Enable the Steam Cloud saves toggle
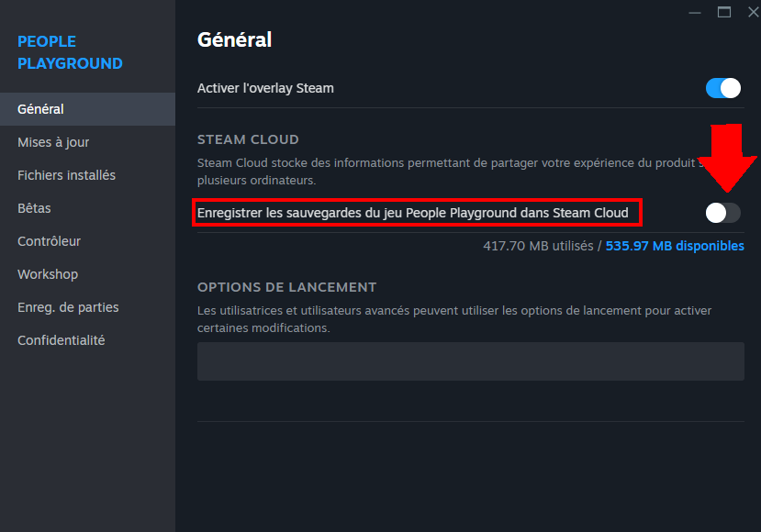The width and height of the screenshot is (761, 532). pos(722,213)
